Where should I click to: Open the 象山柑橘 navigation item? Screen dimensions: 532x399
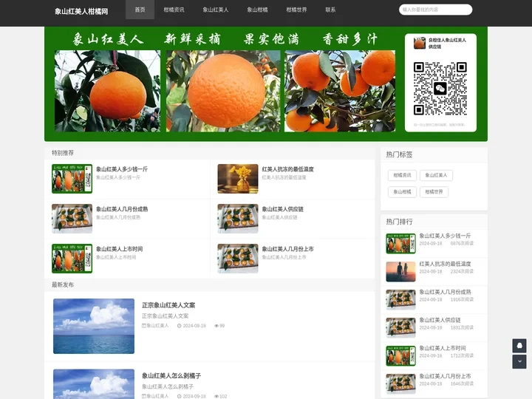[257, 10]
